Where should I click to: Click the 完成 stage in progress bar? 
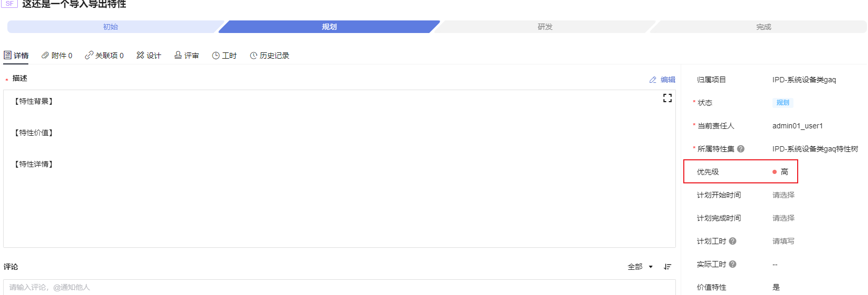click(x=764, y=27)
